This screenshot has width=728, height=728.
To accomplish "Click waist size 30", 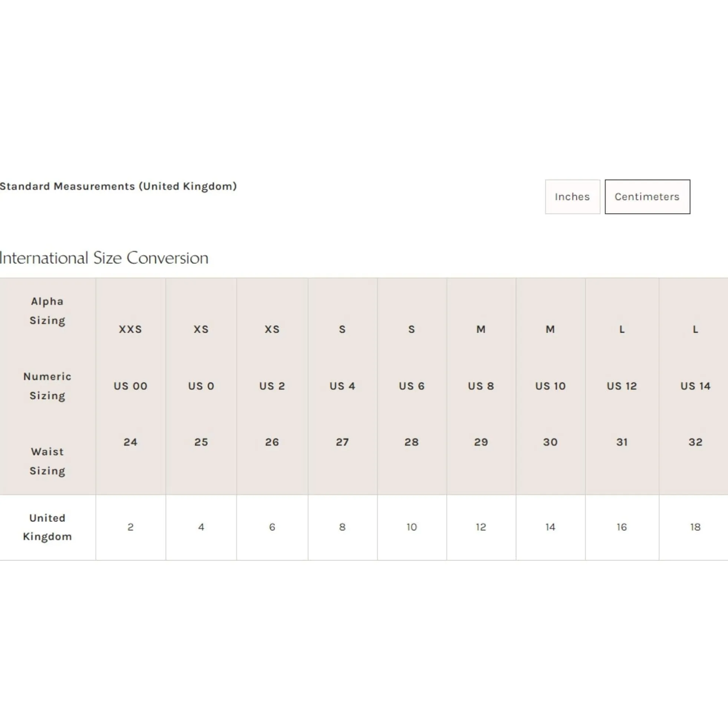I will click(x=550, y=442).
